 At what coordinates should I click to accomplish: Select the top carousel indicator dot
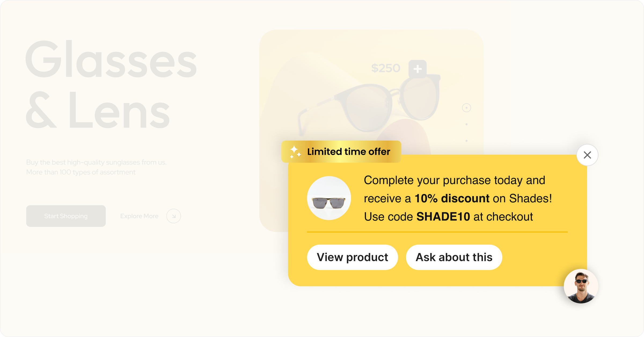pos(466,107)
